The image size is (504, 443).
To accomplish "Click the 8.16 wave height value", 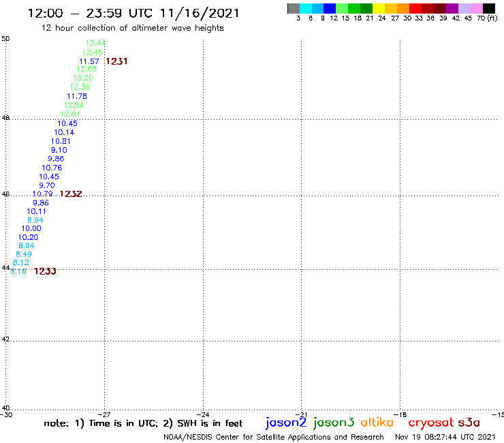I will [x=18, y=271].
